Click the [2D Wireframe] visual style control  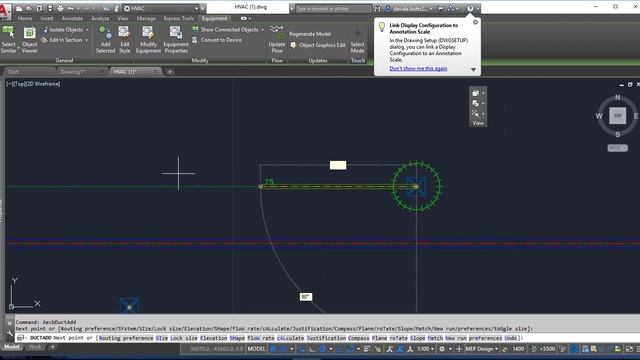pyautogui.click(x=44, y=84)
